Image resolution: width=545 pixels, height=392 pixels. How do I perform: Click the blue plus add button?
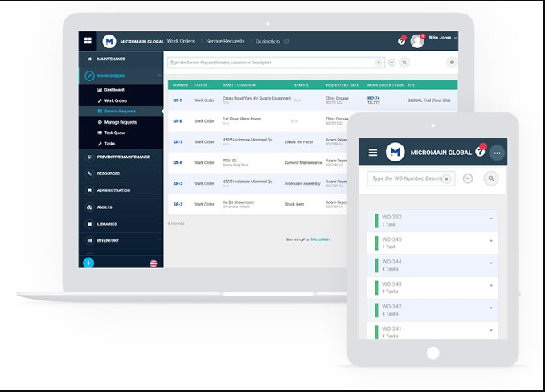tap(88, 263)
